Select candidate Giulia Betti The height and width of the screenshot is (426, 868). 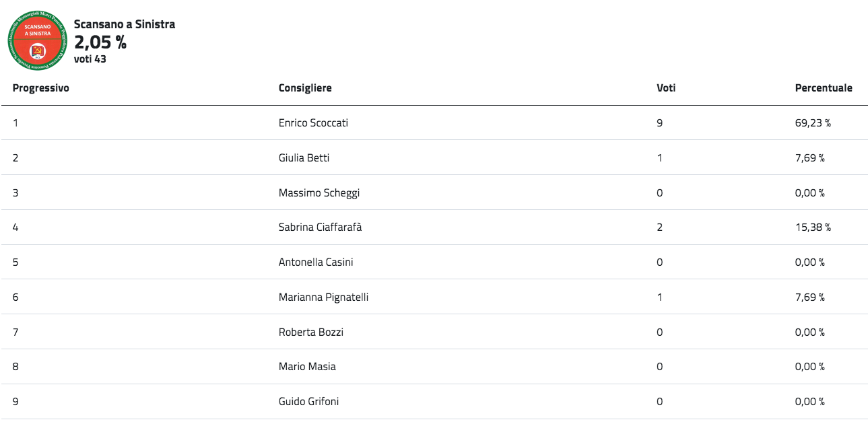tap(304, 158)
